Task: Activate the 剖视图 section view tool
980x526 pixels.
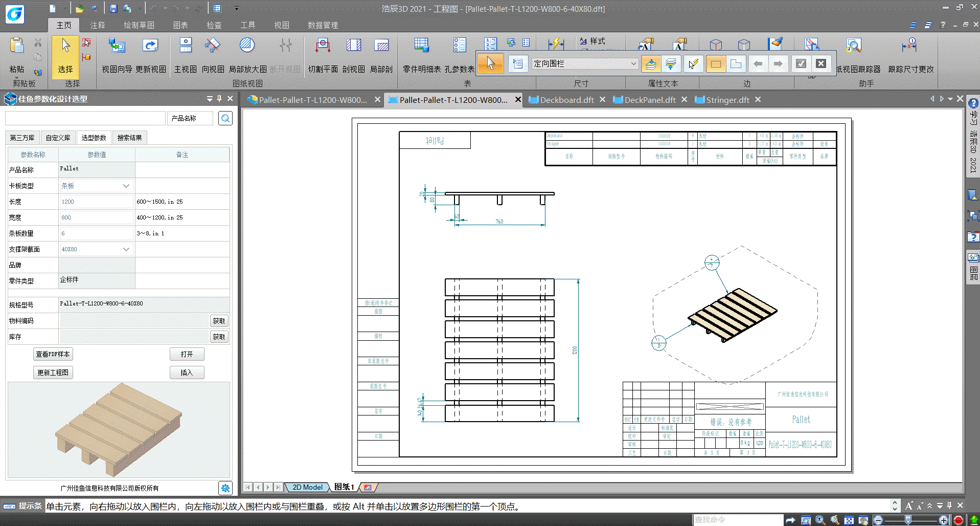Action: click(x=353, y=55)
